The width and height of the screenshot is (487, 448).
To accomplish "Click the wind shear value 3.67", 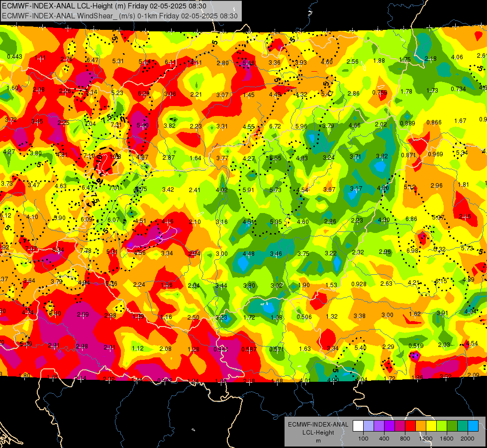I will click(329, 190).
